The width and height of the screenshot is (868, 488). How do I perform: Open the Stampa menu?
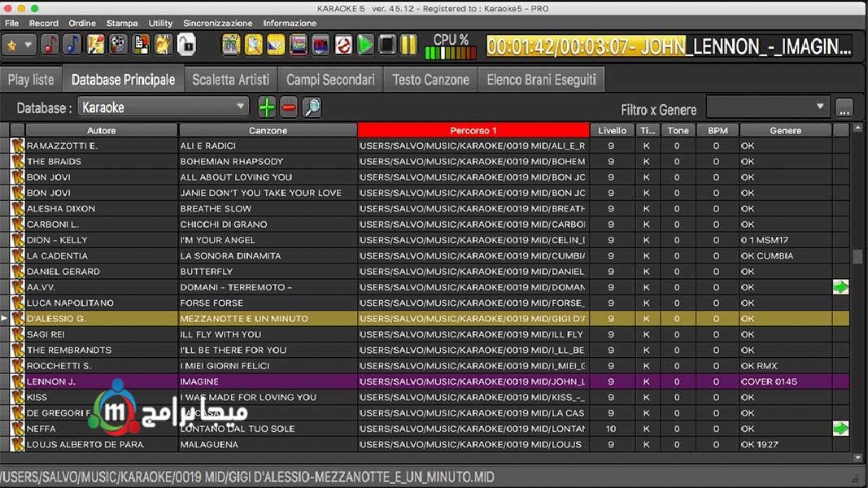pos(122,24)
